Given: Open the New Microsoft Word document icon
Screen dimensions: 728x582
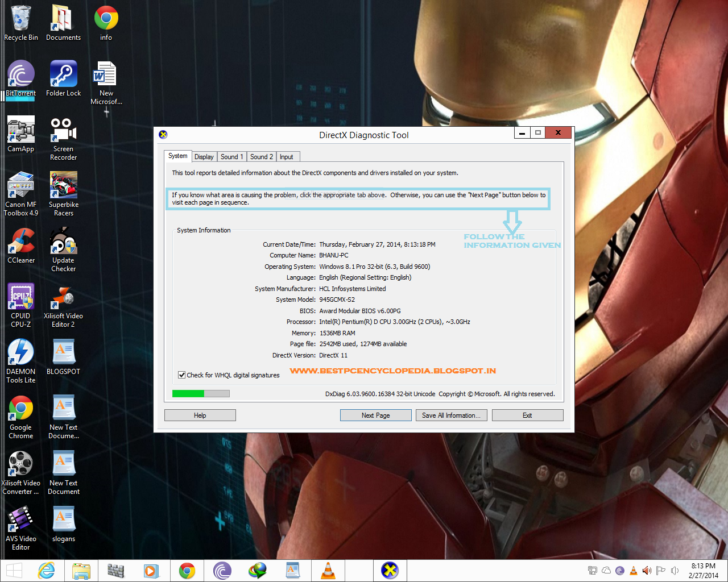Looking at the screenshot, I should click(106, 83).
